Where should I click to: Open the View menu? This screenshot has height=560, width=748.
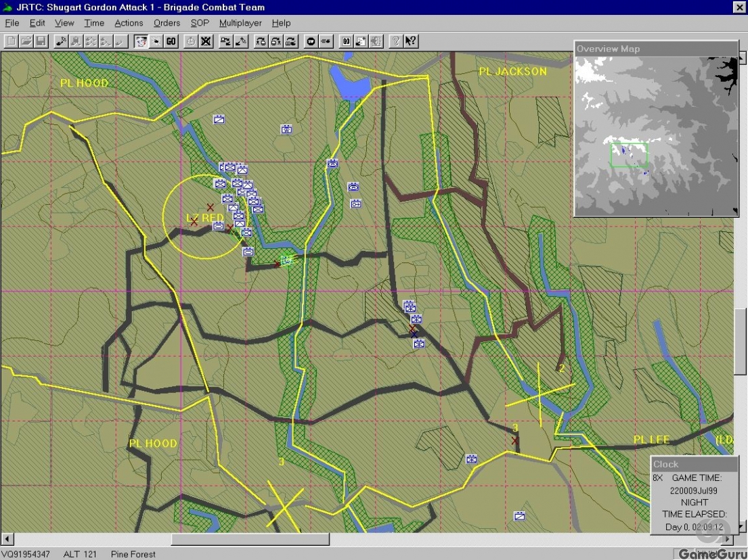click(x=64, y=23)
